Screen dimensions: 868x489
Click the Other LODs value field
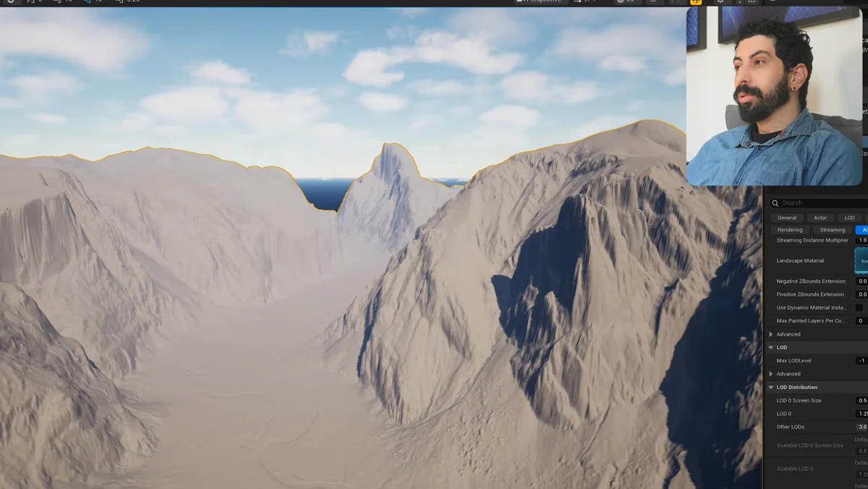[861, 427]
